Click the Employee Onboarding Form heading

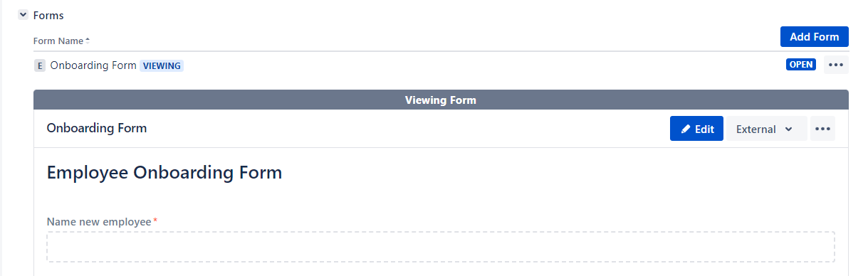point(164,172)
